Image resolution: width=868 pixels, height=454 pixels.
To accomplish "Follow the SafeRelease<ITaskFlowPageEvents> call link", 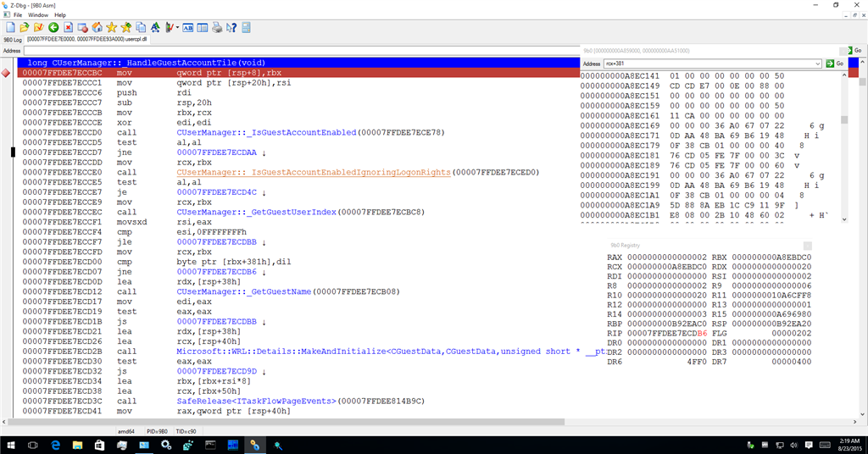I will pos(256,401).
